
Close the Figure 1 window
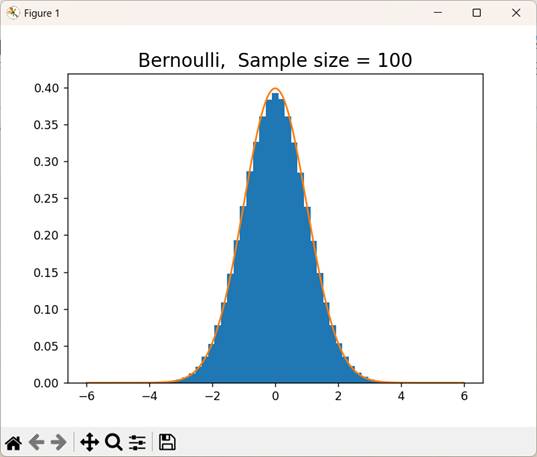(x=516, y=13)
